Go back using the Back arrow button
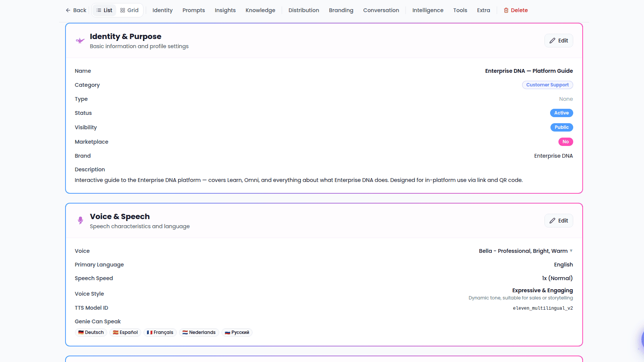The width and height of the screenshot is (644, 362). click(76, 10)
